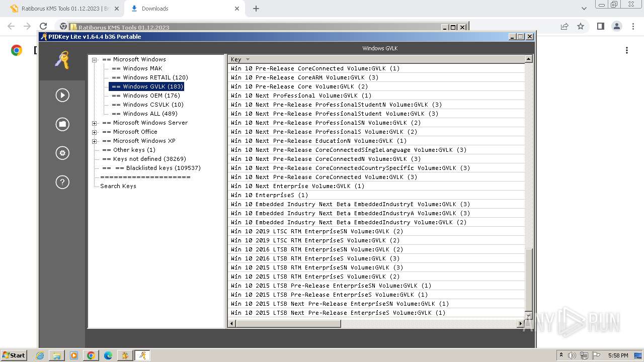The width and height of the screenshot is (644, 362).
Task: Open the Action Center flag icon
Action: click(x=596, y=355)
